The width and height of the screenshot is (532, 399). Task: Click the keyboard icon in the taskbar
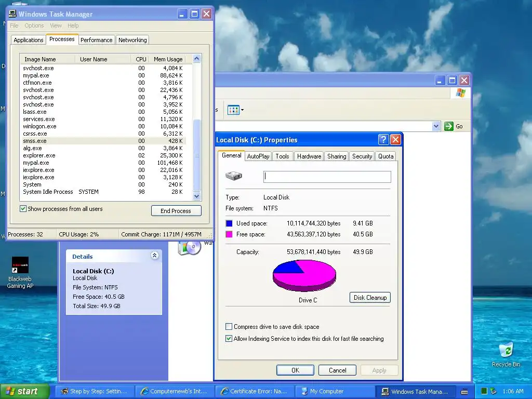point(464,392)
